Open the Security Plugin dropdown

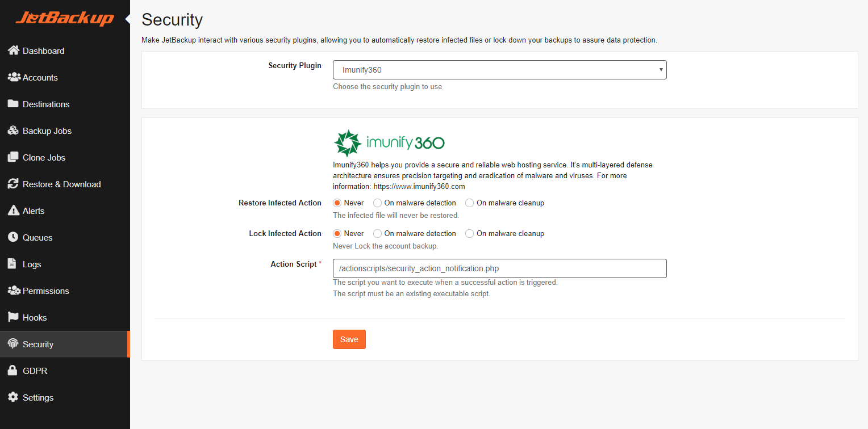[499, 70]
